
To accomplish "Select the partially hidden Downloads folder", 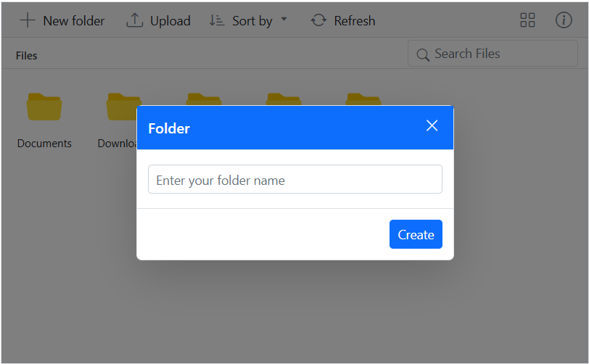I will (121, 105).
